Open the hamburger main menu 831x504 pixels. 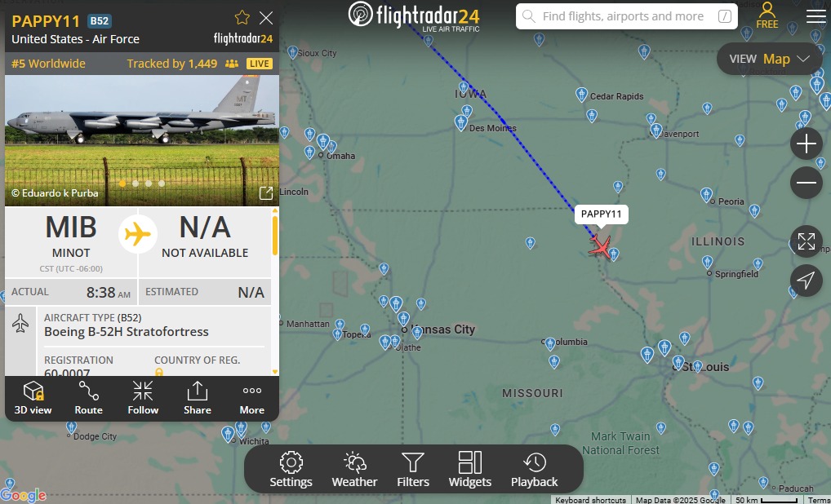(816, 16)
